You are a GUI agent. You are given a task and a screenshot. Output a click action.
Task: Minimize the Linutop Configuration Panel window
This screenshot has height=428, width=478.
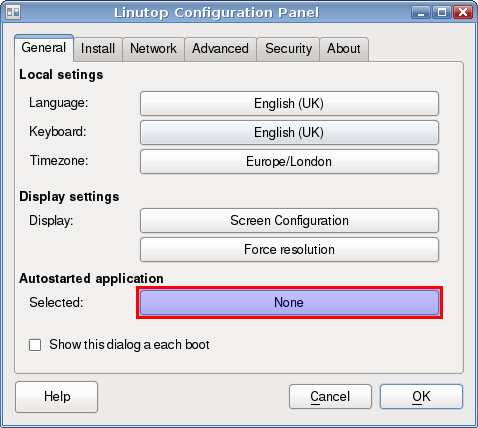[x=421, y=13]
